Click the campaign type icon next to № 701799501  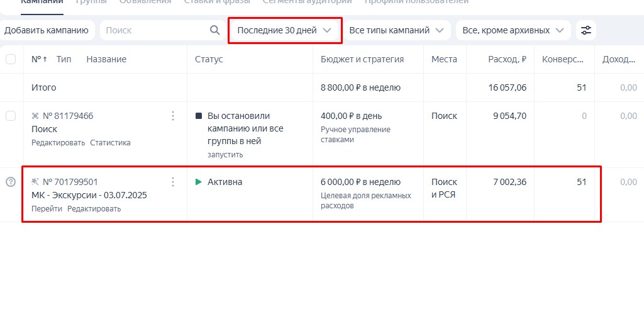click(x=35, y=182)
